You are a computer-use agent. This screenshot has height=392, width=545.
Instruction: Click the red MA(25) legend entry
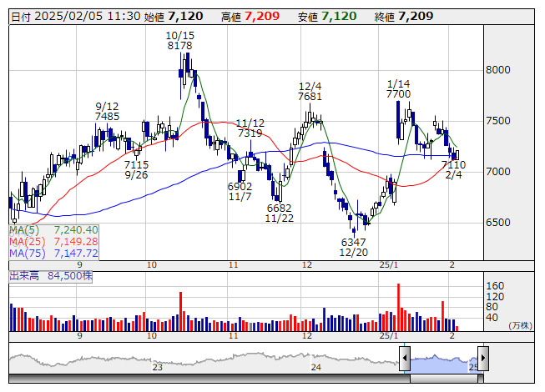(53, 241)
